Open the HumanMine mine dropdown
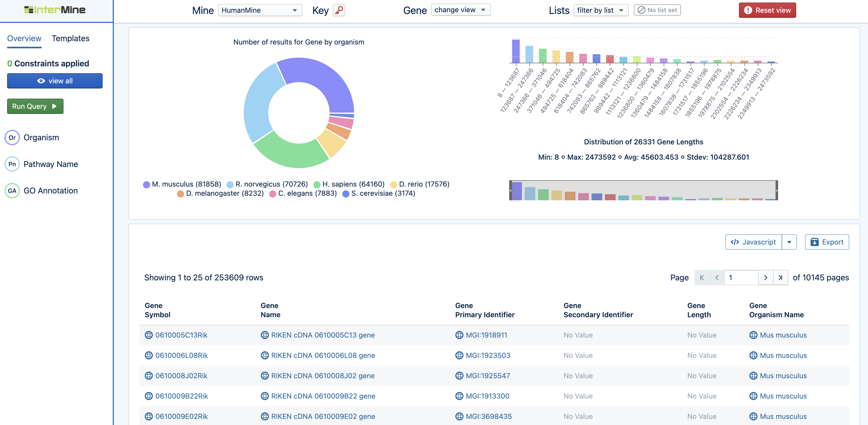Viewport: 868px width, 425px height. [x=260, y=10]
